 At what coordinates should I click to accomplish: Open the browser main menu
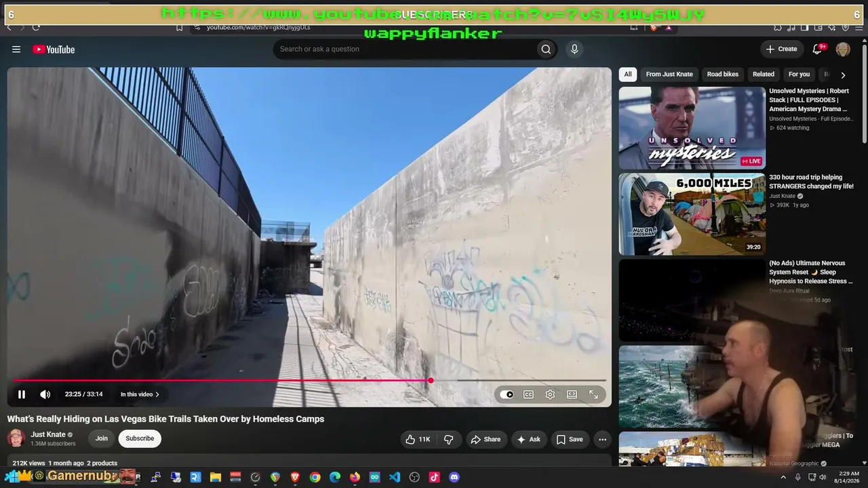(x=858, y=27)
